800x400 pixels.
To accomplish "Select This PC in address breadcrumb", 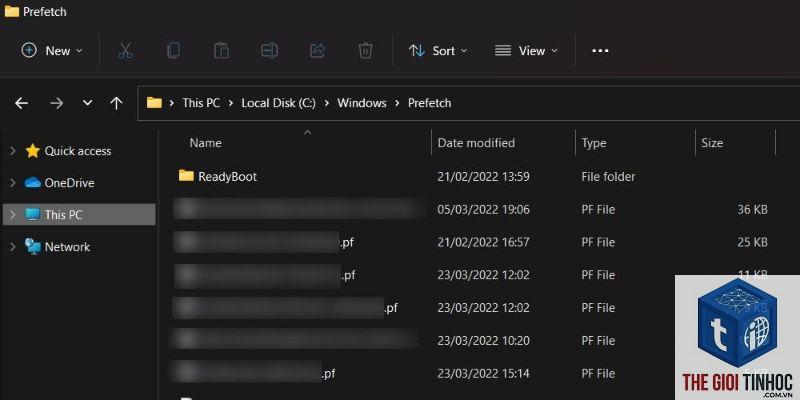I will tap(201, 103).
